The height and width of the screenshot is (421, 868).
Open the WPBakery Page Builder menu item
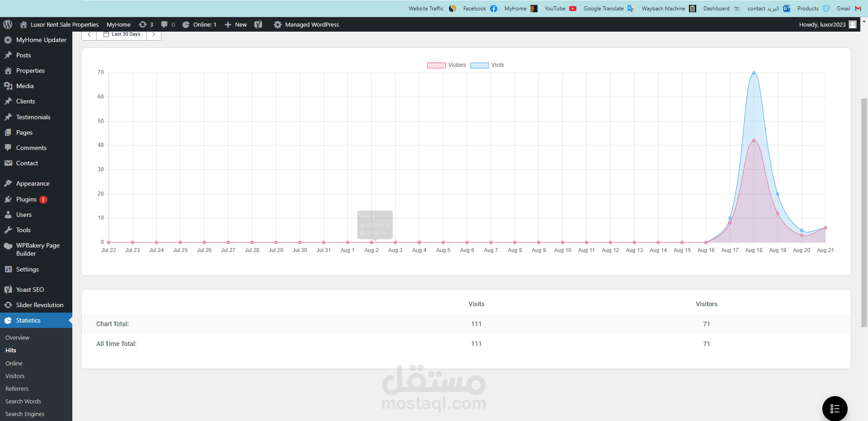(36, 249)
